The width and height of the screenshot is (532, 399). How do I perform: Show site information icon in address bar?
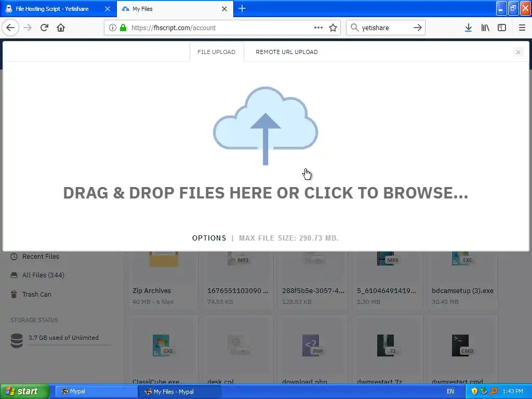pos(113,28)
